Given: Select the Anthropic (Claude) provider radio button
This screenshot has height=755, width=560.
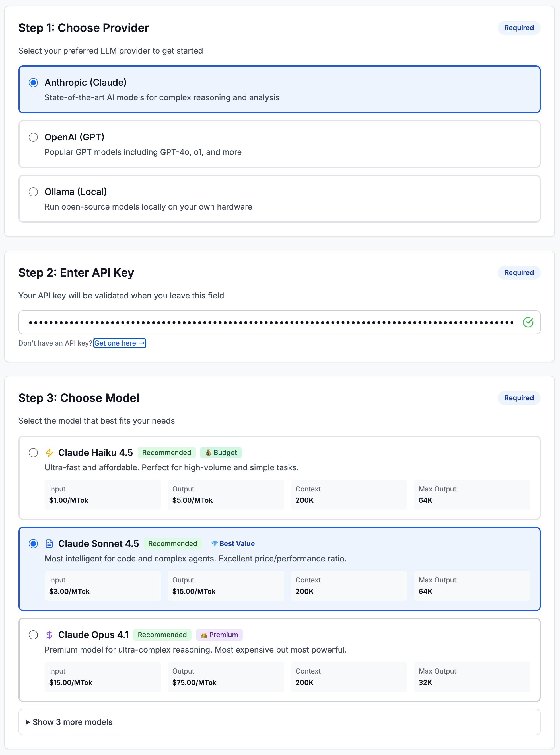Looking at the screenshot, I should (33, 83).
